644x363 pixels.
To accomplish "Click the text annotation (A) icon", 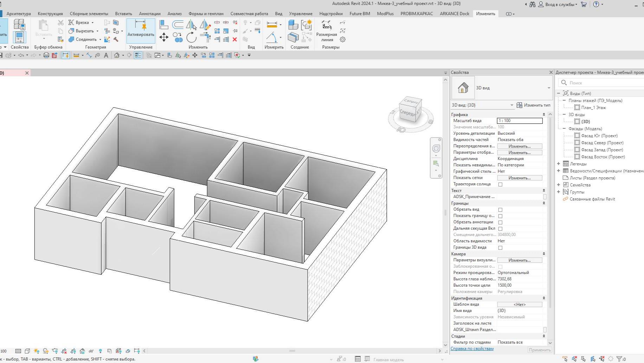I will coord(106,55).
